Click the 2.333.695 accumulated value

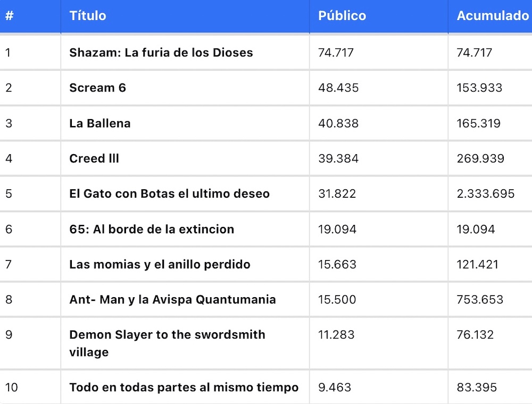point(485,193)
